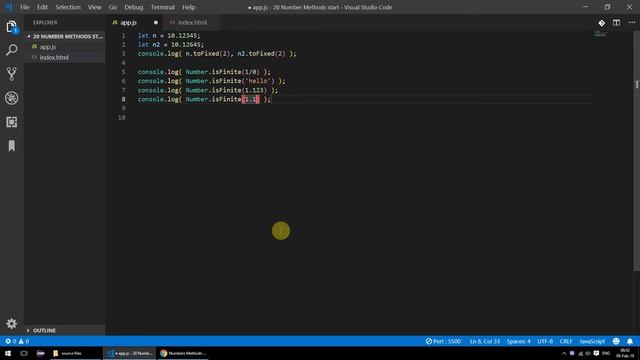Open the Terminal menu
This screenshot has height=360, width=640.
pos(162,7)
